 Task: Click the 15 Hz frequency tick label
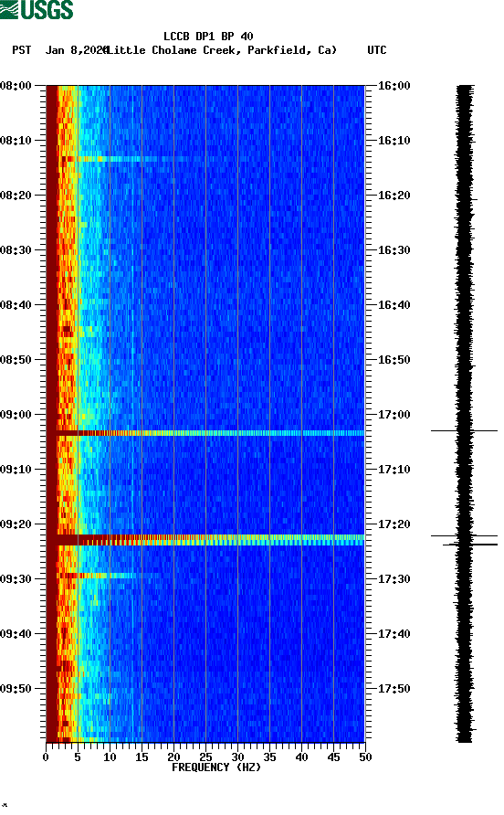pyautogui.click(x=142, y=757)
